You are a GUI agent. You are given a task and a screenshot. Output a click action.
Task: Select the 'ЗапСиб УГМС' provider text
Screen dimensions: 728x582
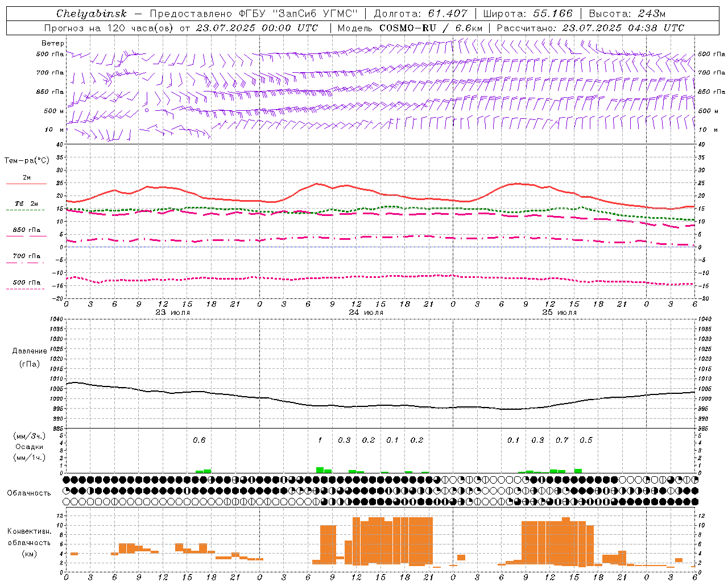coord(316,14)
